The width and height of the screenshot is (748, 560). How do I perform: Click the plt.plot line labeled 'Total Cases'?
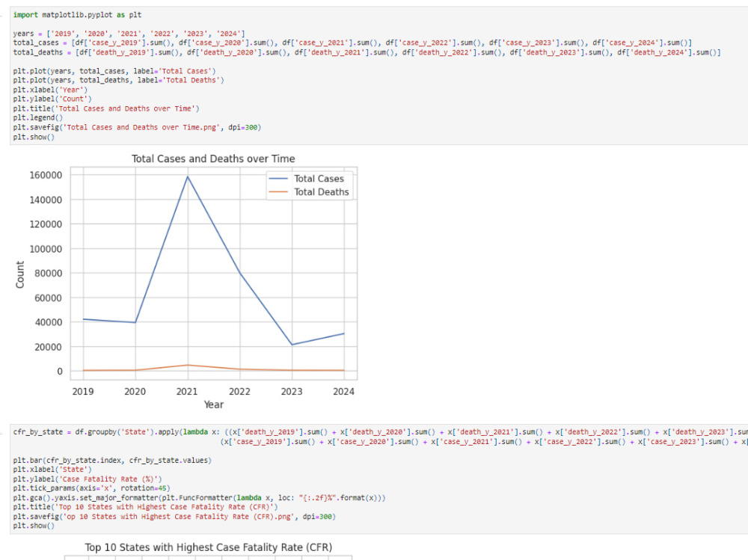pyautogui.click(x=114, y=71)
